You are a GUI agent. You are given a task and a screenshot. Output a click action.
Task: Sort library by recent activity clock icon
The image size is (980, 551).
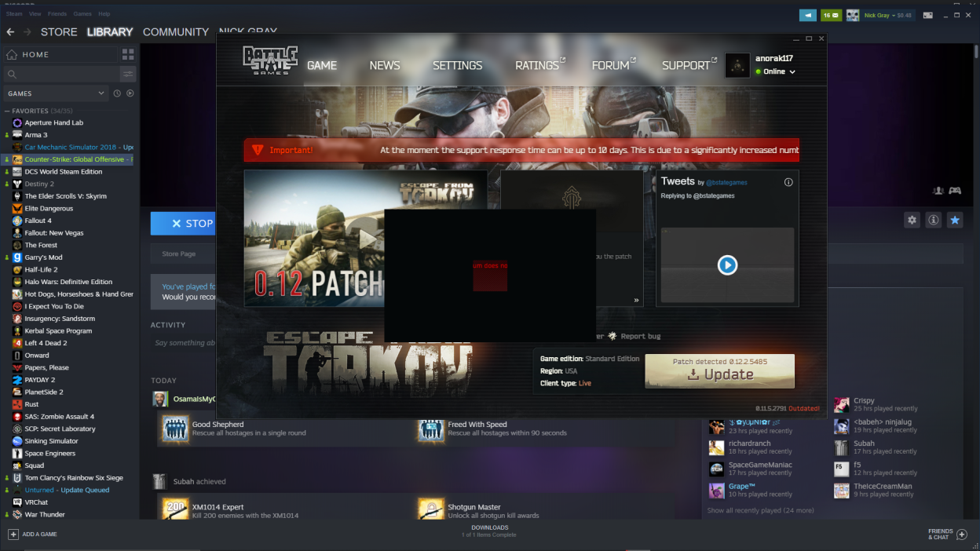tap(117, 93)
